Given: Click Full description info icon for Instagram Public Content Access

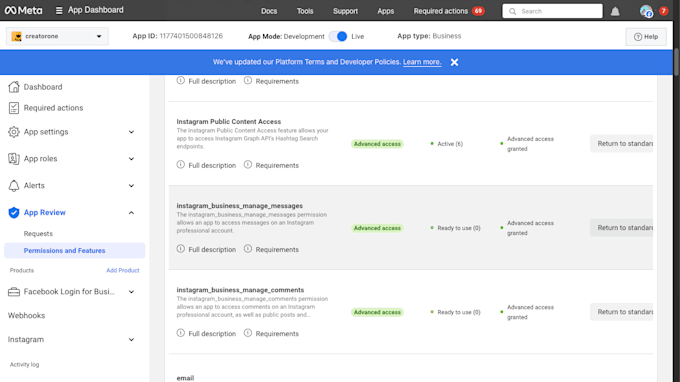Looking at the screenshot, I should 181,165.
